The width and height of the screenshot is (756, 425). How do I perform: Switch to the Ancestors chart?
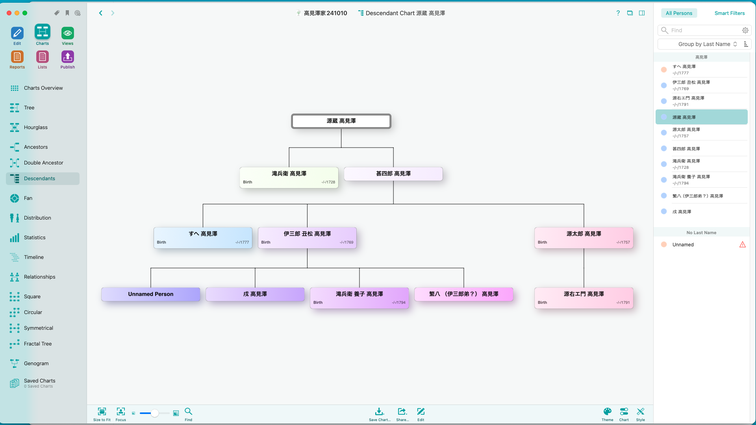click(x=42, y=147)
